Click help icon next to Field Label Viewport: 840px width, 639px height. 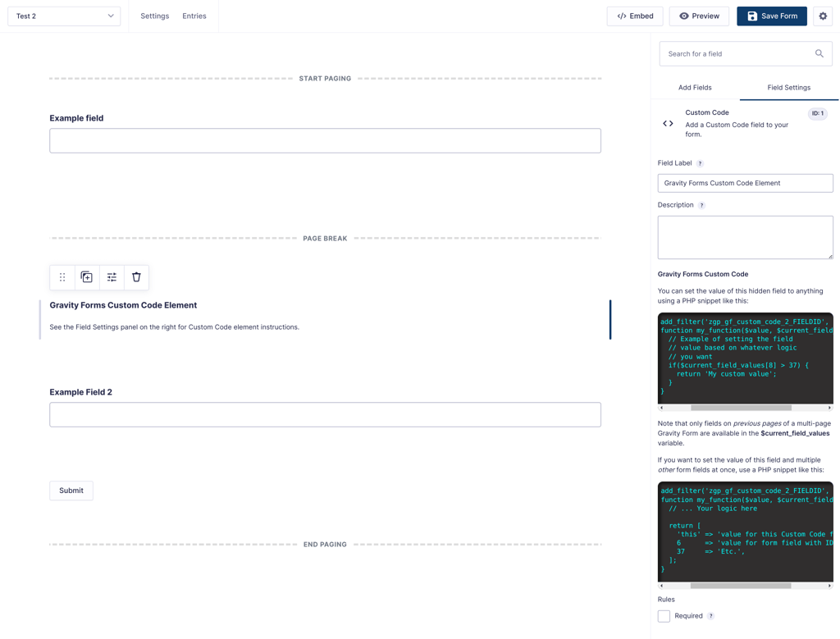point(701,163)
